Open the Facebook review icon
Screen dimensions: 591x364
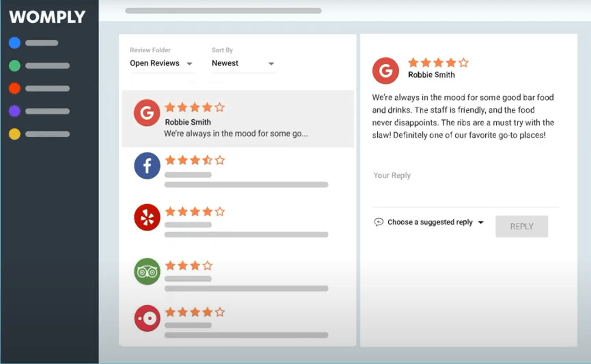tap(147, 166)
